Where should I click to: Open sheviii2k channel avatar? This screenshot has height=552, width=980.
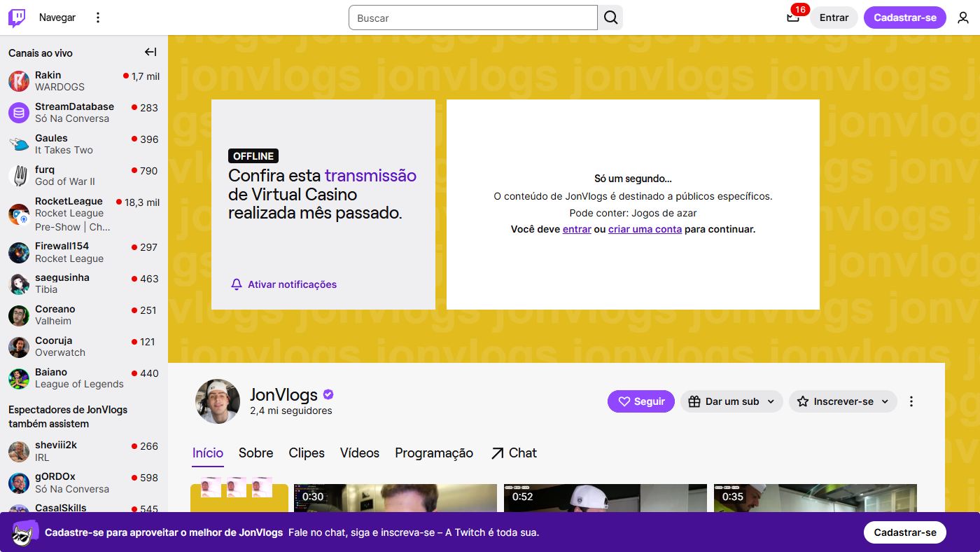tap(19, 451)
